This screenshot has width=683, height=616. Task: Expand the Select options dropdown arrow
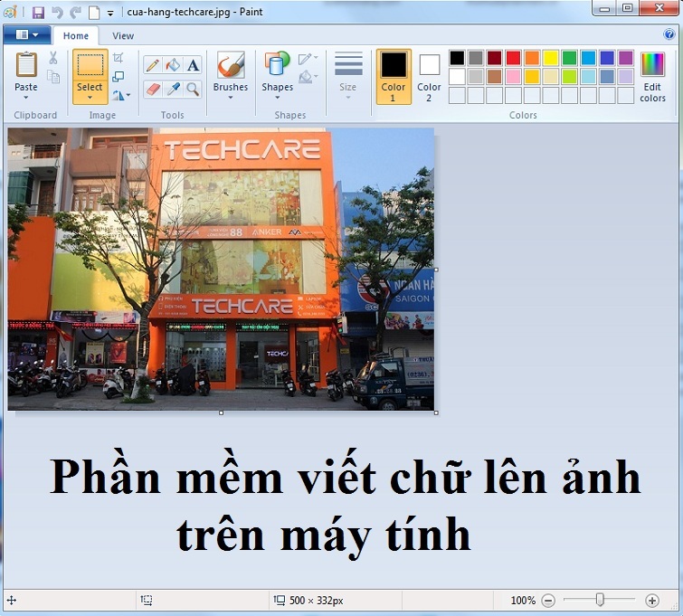click(90, 98)
